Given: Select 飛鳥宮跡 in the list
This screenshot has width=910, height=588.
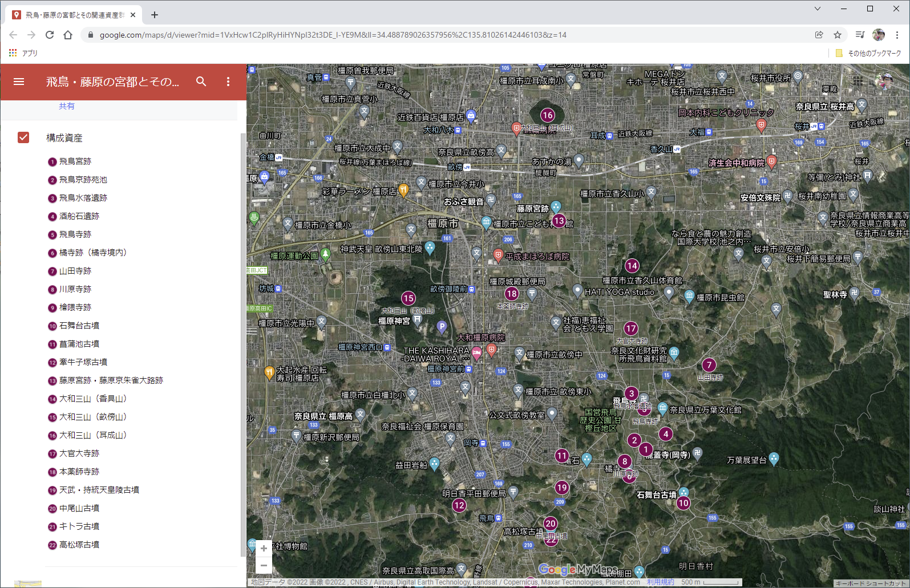Looking at the screenshot, I should (x=75, y=161).
